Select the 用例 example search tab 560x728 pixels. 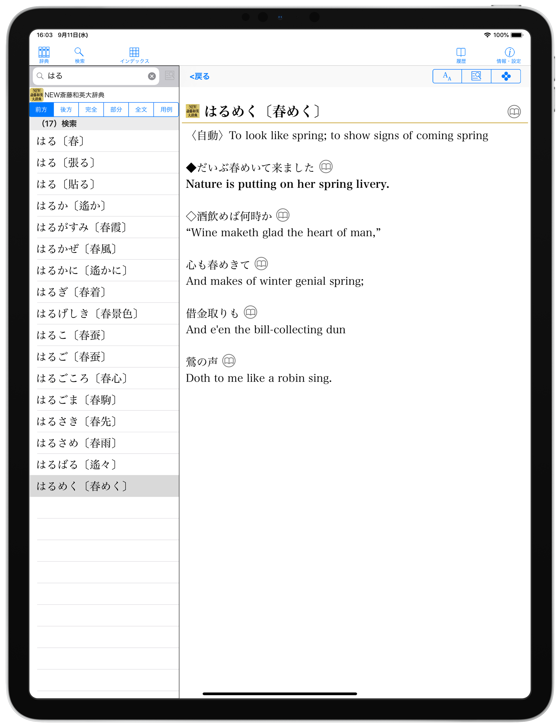pyautogui.click(x=166, y=110)
